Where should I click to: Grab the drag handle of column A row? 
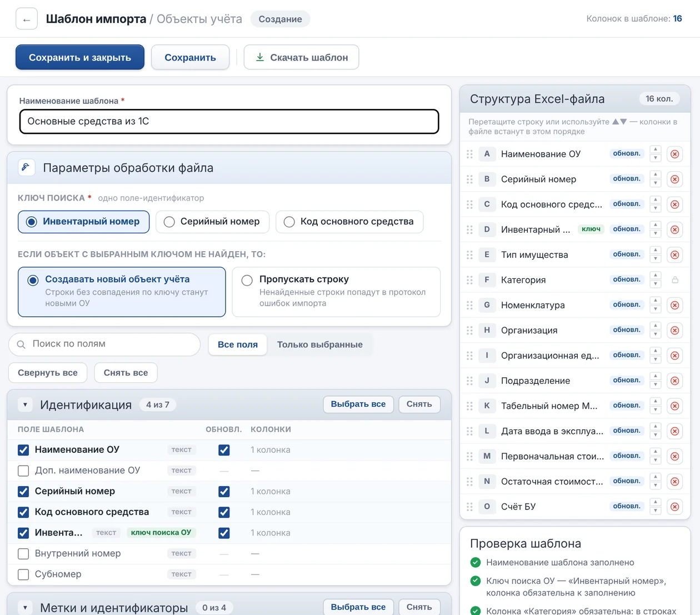pyautogui.click(x=469, y=154)
